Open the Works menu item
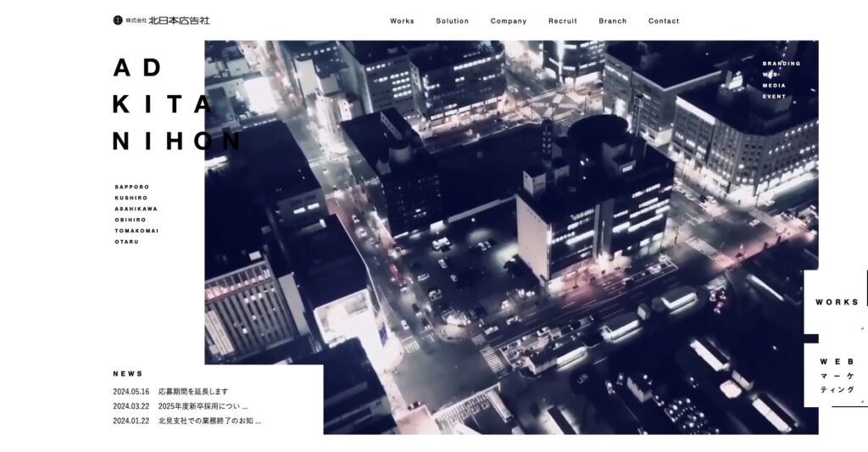Viewport: 868px width, 452px height. [402, 21]
